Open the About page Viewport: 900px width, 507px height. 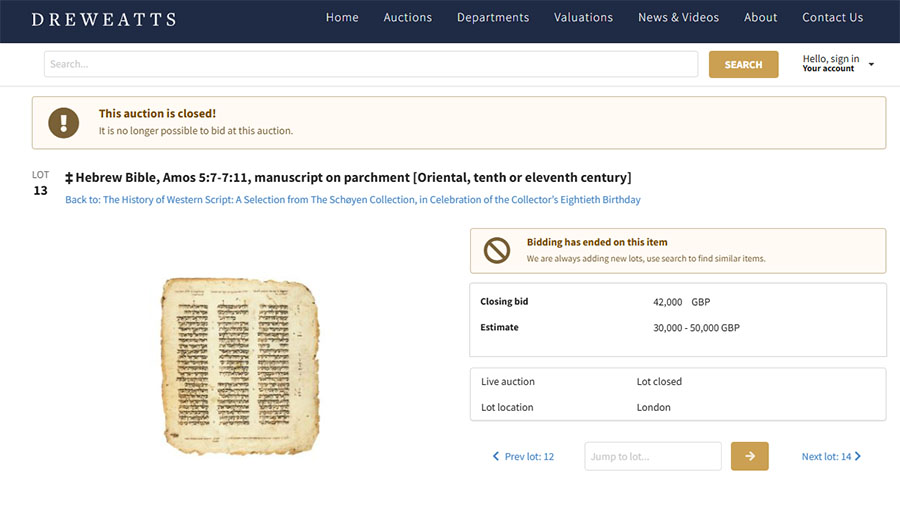tap(761, 18)
